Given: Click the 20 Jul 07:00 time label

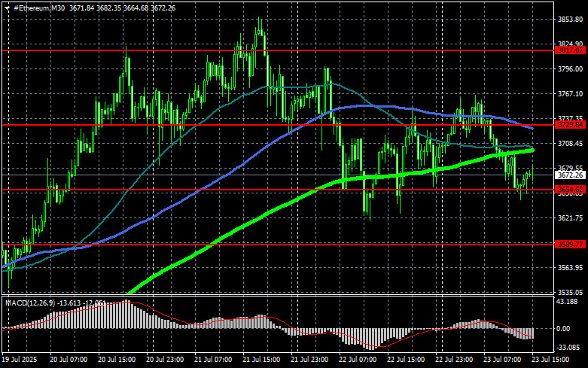Looking at the screenshot, I should click(x=69, y=360).
